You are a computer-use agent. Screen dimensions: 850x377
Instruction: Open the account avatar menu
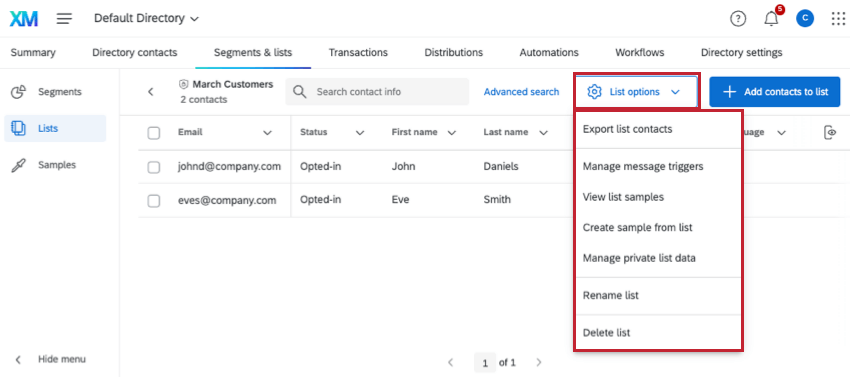click(x=804, y=19)
